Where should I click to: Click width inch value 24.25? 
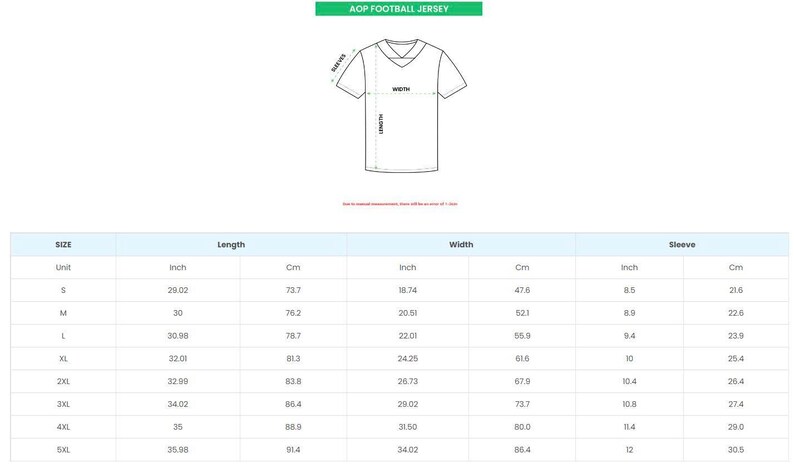pyautogui.click(x=408, y=359)
